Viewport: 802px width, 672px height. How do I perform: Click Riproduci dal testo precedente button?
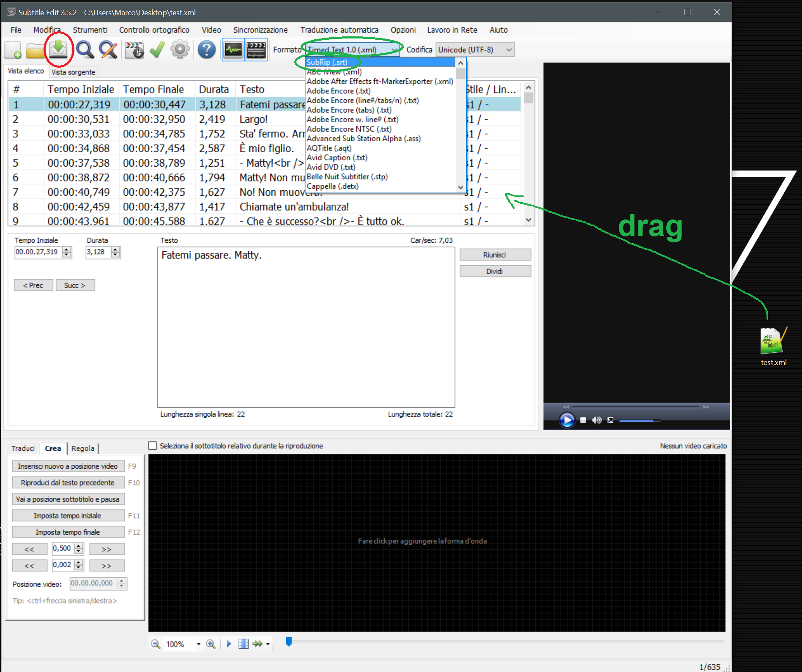pyautogui.click(x=68, y=483)
